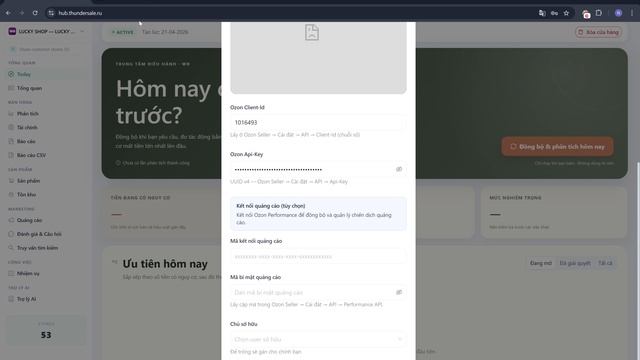Click the Ưu tiên hôm nay heading
The height and width of the screenshot is (360, 640).
coord(165,264)
